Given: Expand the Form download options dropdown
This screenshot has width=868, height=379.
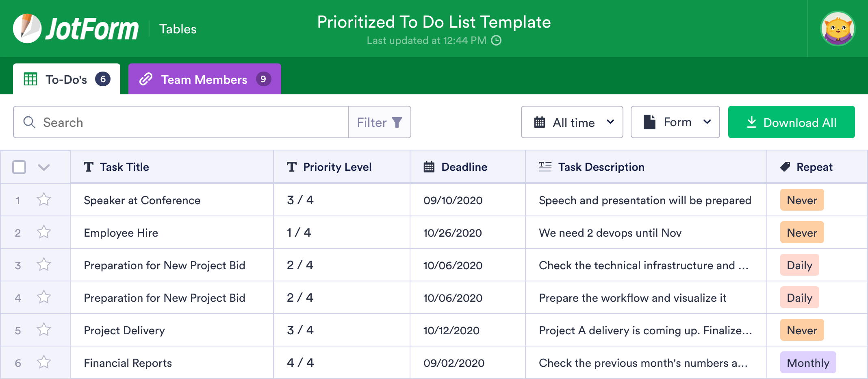Looking at the screenshot, I should [x=675, y=122].
